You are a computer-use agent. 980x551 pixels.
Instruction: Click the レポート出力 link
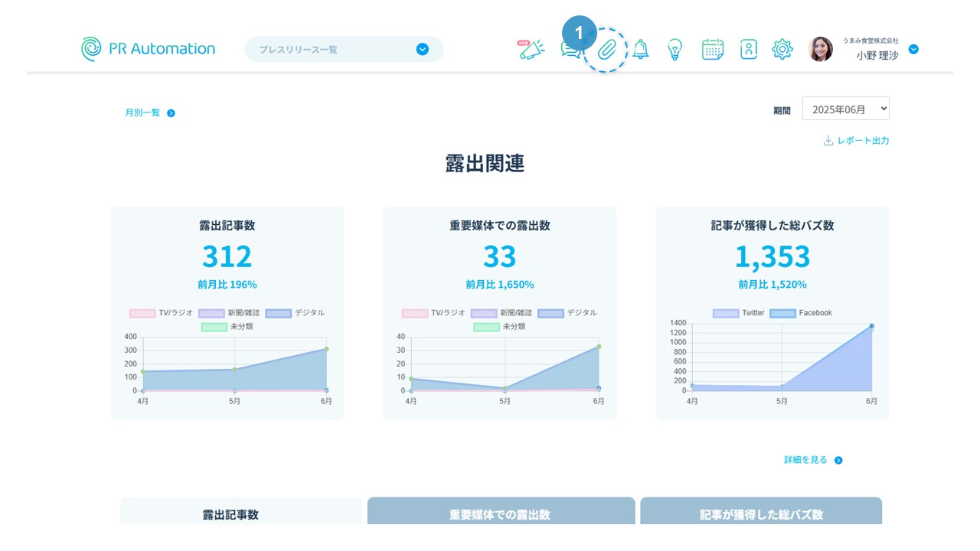click(x=856, y=141)
